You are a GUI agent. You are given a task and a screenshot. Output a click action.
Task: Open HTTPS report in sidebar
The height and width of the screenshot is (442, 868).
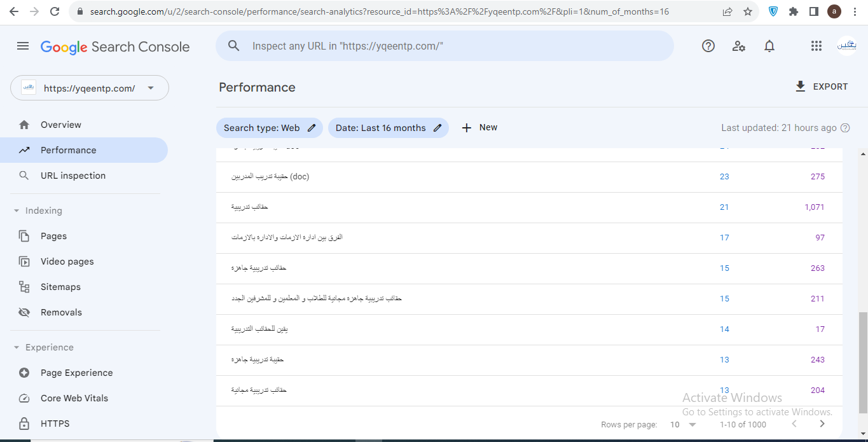(x=84, y=424)
